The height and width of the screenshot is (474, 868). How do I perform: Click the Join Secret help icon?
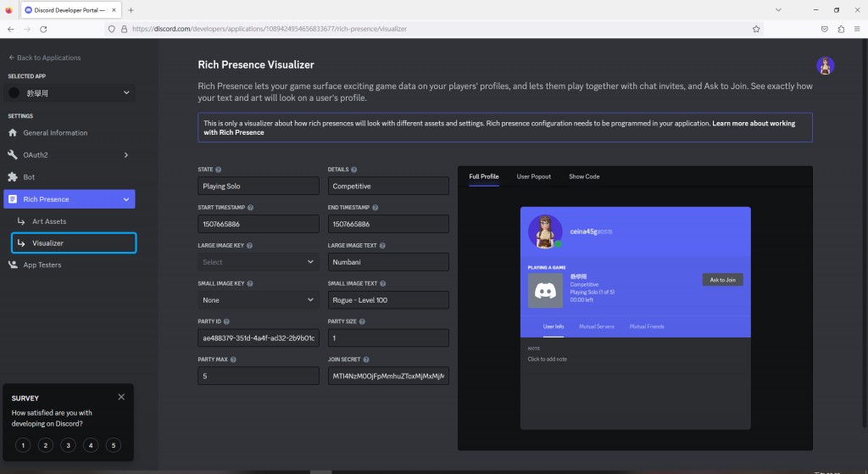coord(366,360)
